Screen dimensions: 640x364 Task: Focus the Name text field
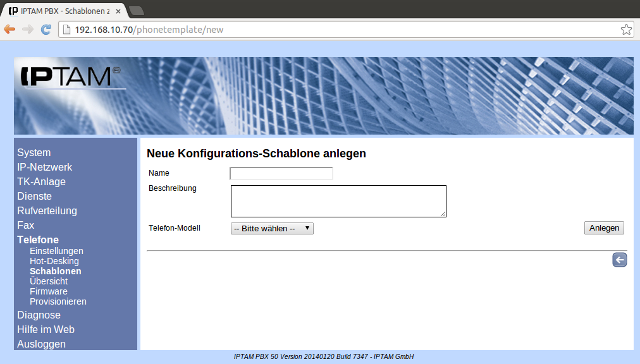(x=281, y=173)
